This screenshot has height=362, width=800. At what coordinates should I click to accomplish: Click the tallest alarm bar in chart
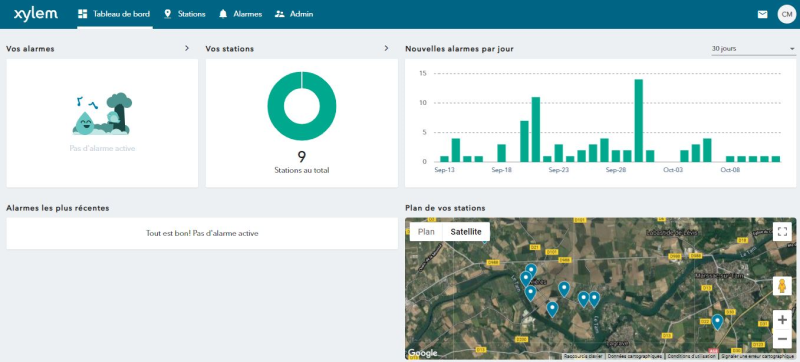(638, 120)
